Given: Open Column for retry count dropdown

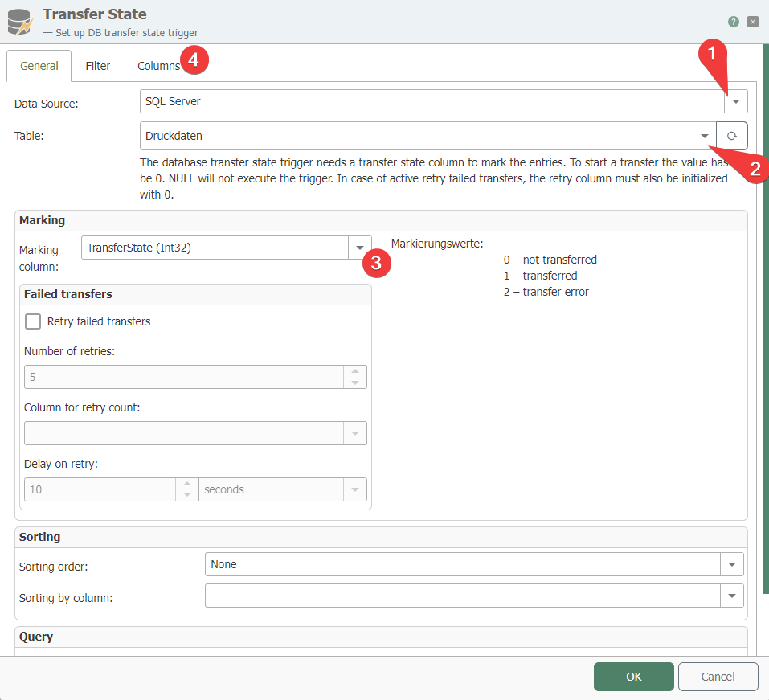Looking at the screenshot, I should click(354, 433).
